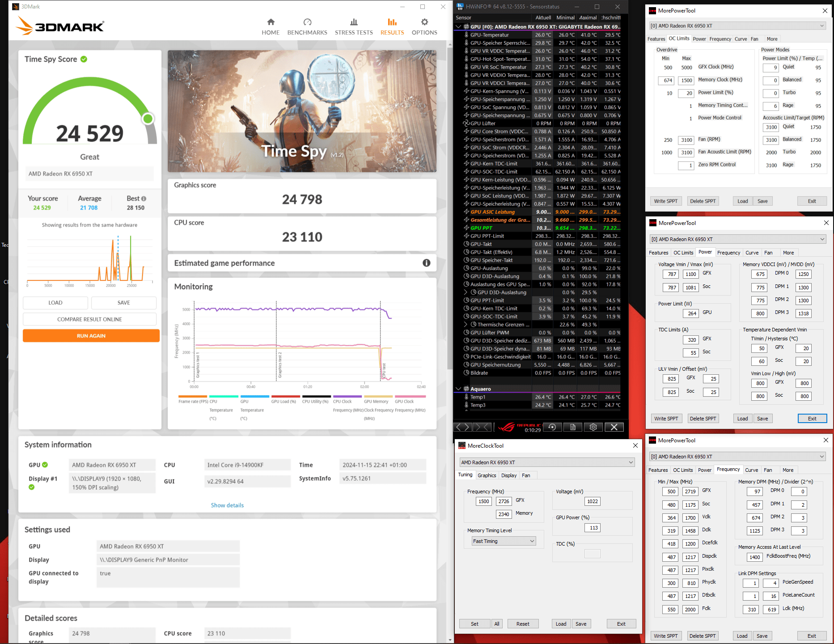The width and height of the screenshot is (834, 644).
Task: Click the Zero RPM Control value field
Action: pos(686,165)
